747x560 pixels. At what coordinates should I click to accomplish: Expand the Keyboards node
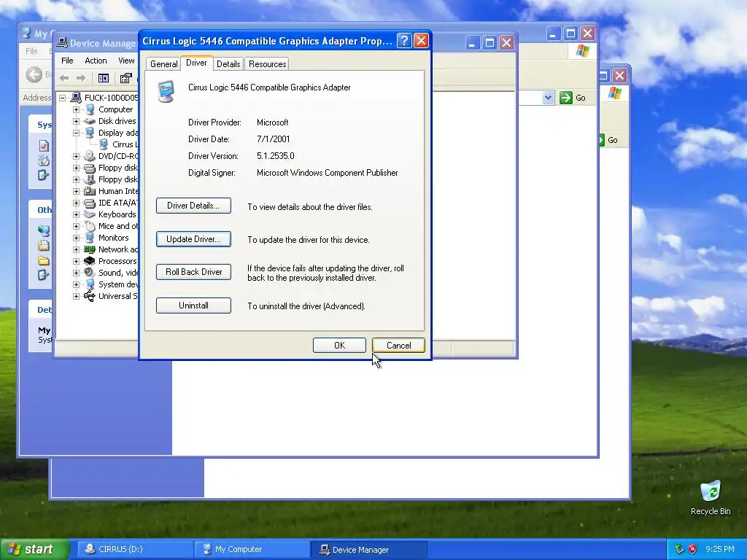76,215
